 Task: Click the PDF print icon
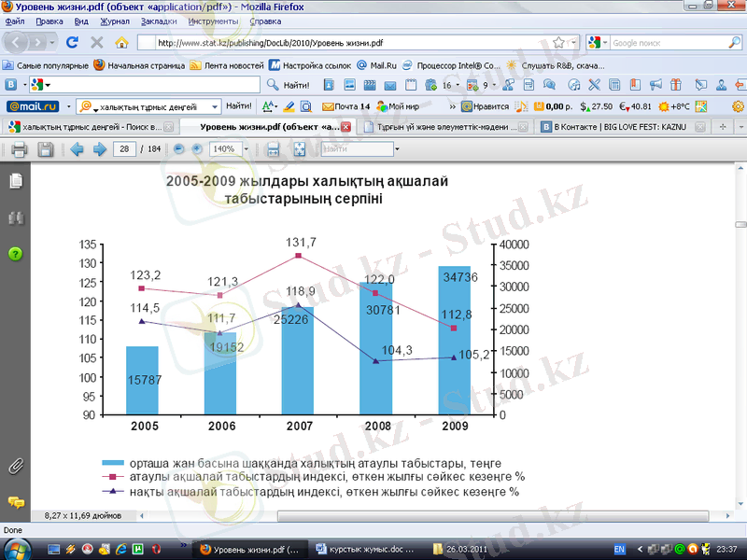pyautogui.click(x=20, y=149)
